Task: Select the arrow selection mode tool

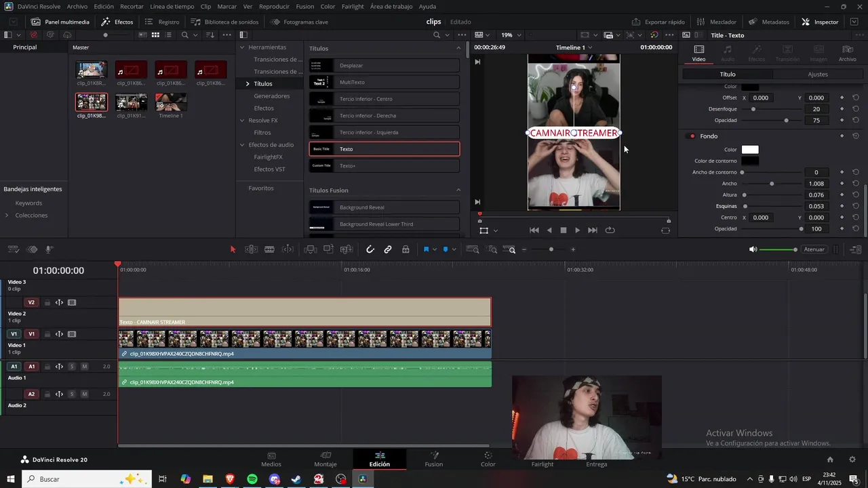Action: [233, 249]
